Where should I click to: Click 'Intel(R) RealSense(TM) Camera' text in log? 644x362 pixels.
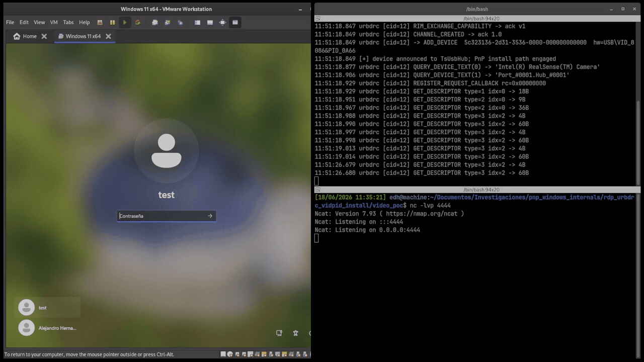pyautogui.click(x=549, y=67)
